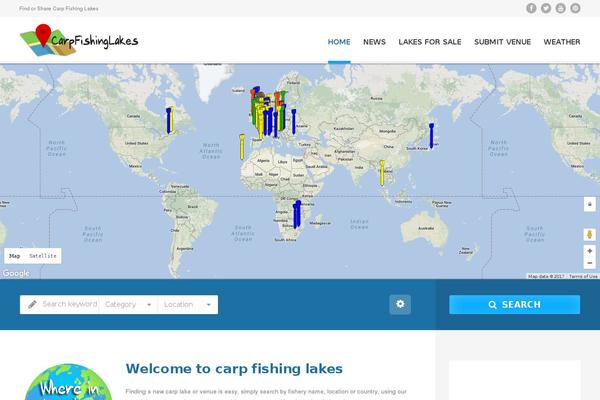Image resolution: width=600 pixels, height=400 pixels.
Task: Open the NEWS menu item
Action: click(374, 42)
